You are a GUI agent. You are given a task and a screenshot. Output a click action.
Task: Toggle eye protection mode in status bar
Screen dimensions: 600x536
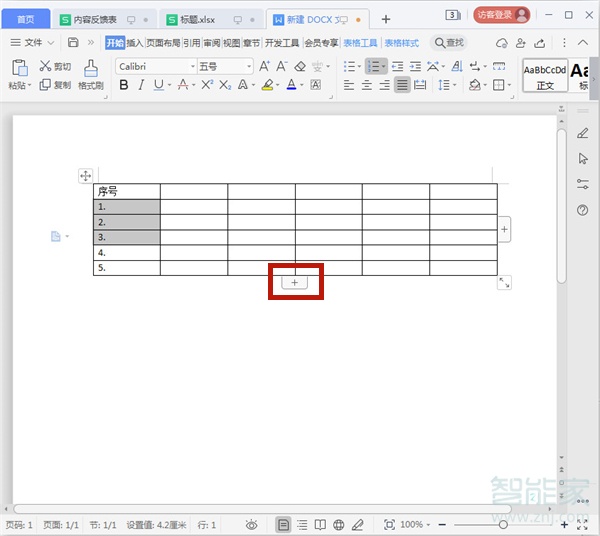point(251,525)
